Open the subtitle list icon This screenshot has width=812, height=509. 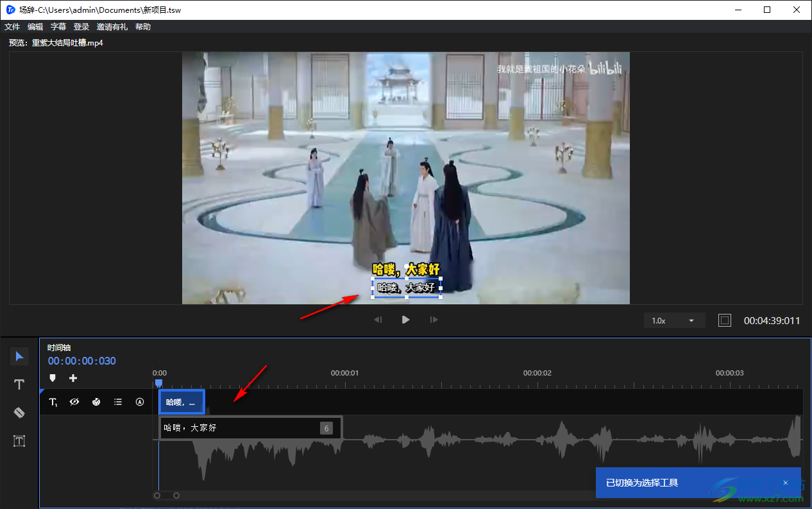coord(118,402)
